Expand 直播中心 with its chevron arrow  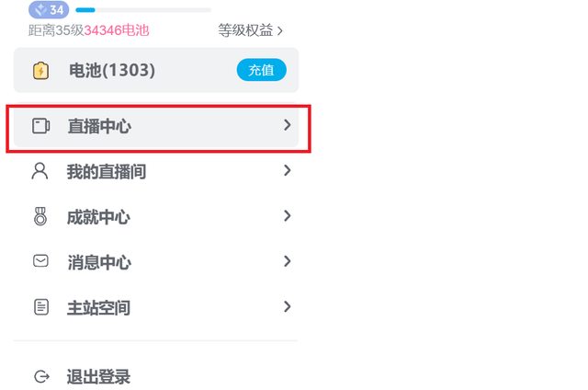coord(288,125)
